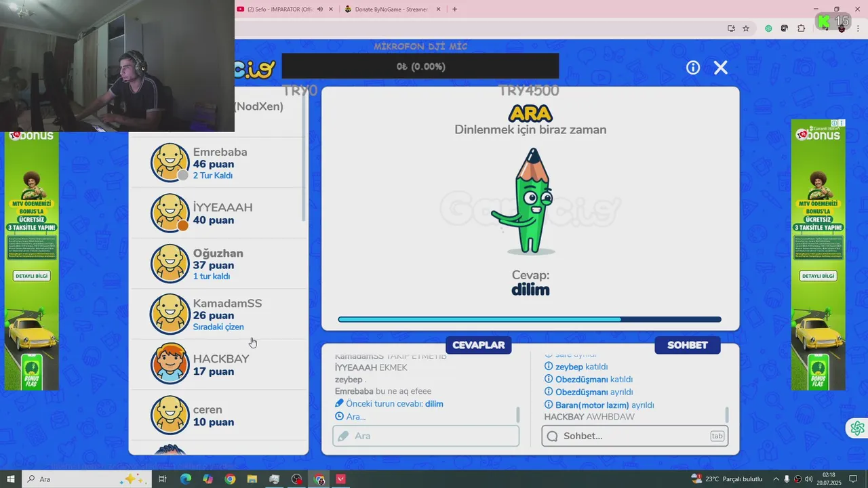The width and height of the screenshot is (868, 488).
Task: Open the Chrome extensions puzzle icon
Action: pos(801,28)
